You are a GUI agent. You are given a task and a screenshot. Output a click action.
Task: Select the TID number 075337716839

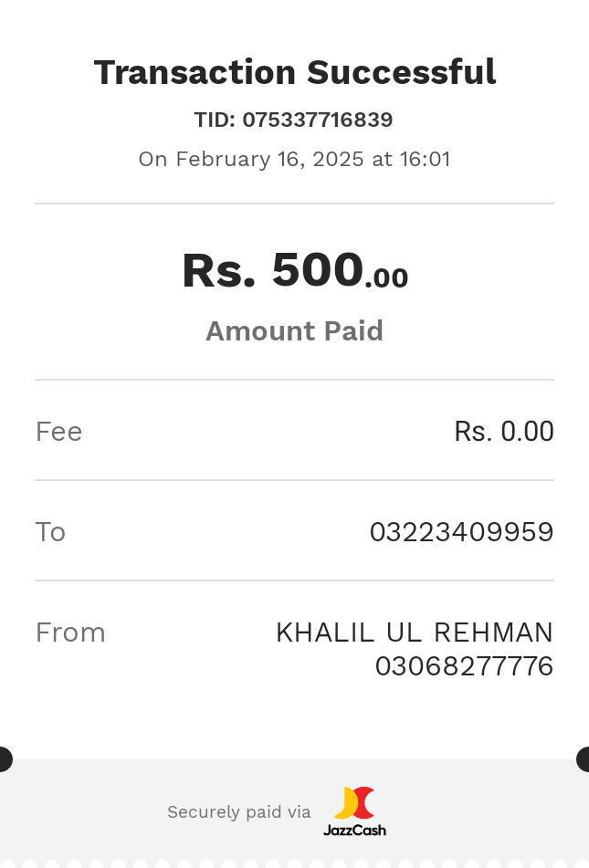317,120
